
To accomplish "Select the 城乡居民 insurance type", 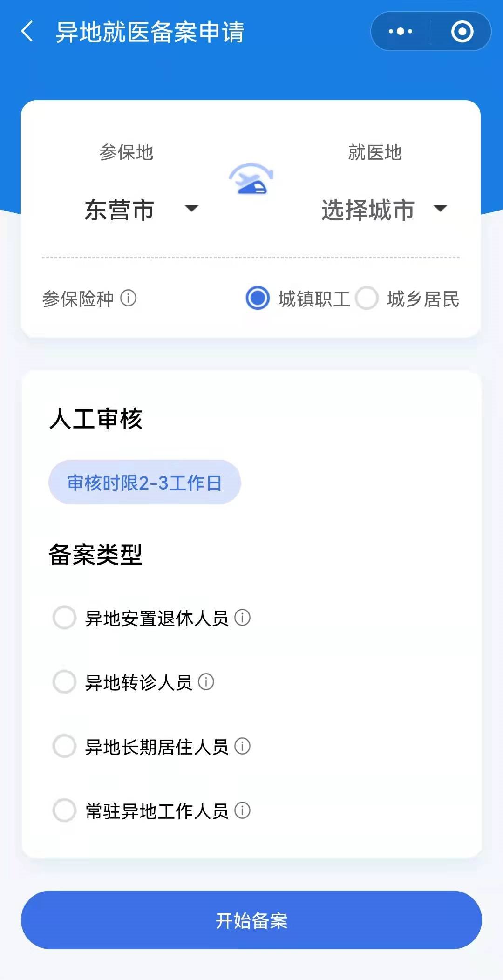I will [x=367, y=298].
